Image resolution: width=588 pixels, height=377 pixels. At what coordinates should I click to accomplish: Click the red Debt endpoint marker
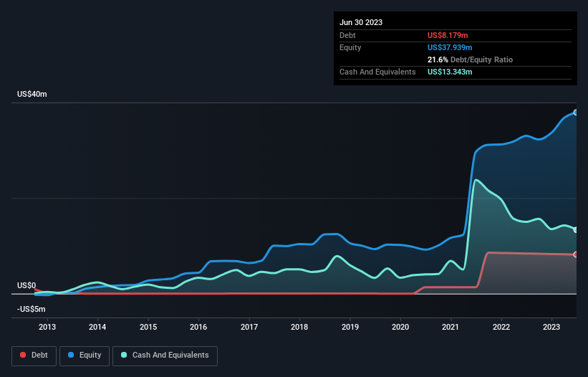(x=576, y=254)
